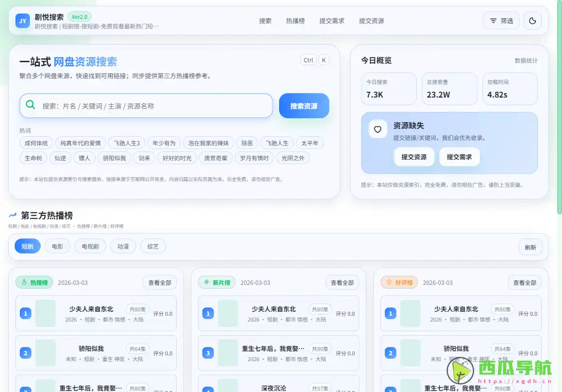Click 提交资源 inside the 资源缺失 card
The image size is (562, 392).
414,157
